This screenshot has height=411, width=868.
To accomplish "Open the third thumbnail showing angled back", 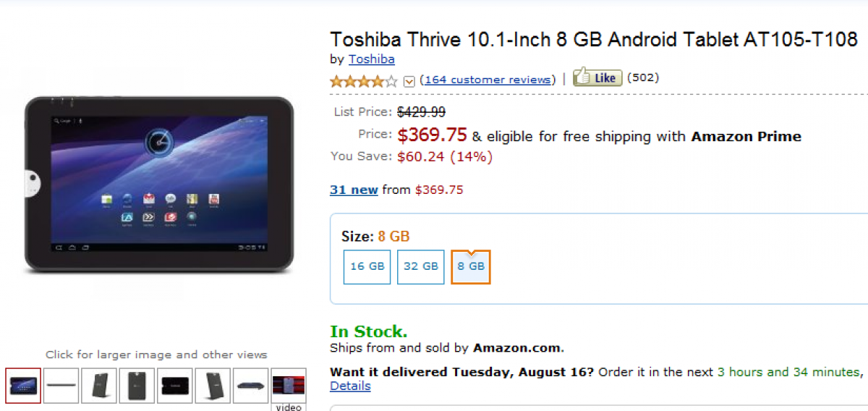I will (99, 385).
